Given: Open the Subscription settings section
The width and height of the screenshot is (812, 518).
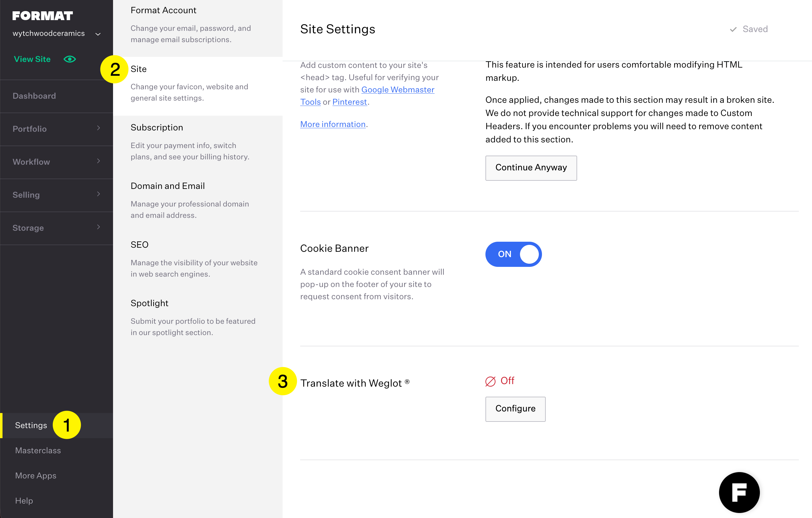Looking at the screenshot, I should tap(157, 128).
